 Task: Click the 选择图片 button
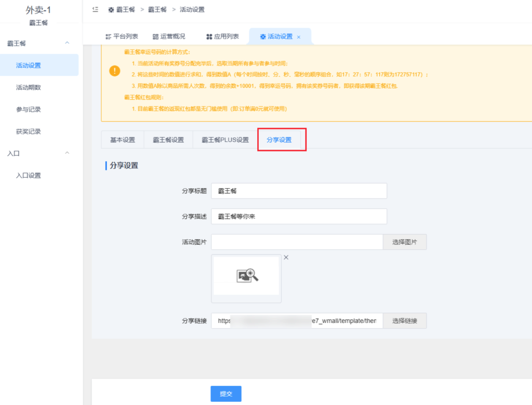405,242
